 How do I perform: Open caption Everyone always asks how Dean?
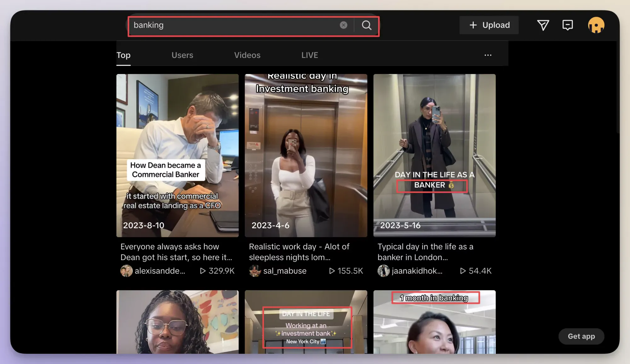click(x=176, y=252)
